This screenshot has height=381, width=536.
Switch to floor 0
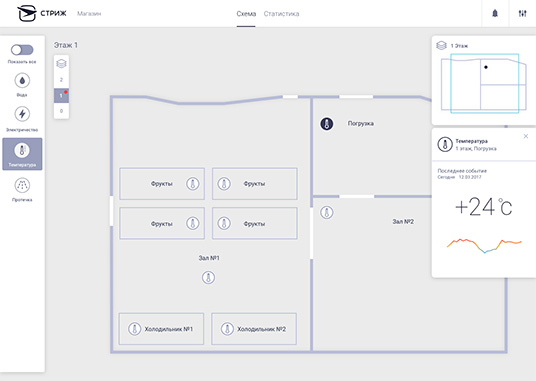click(61, 111)
